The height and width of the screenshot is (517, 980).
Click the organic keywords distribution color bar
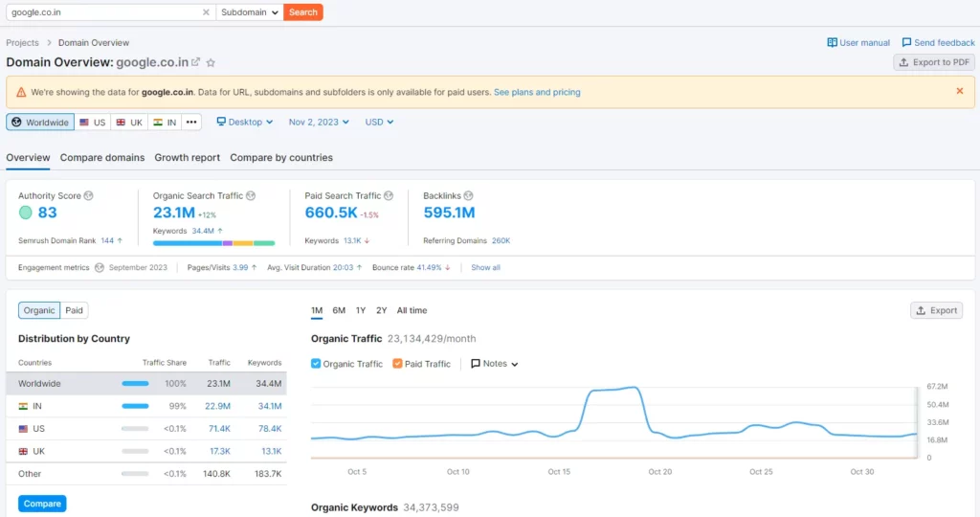pos(213,243)
